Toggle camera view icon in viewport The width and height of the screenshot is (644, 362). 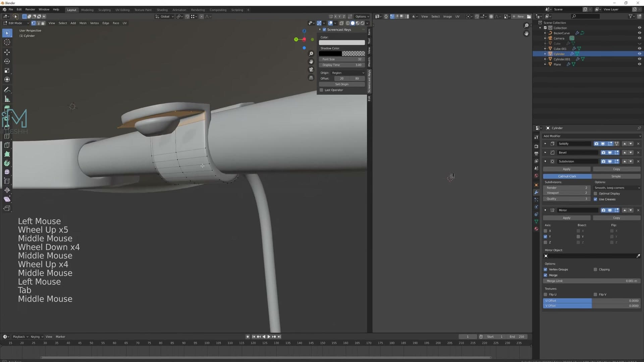311,70
